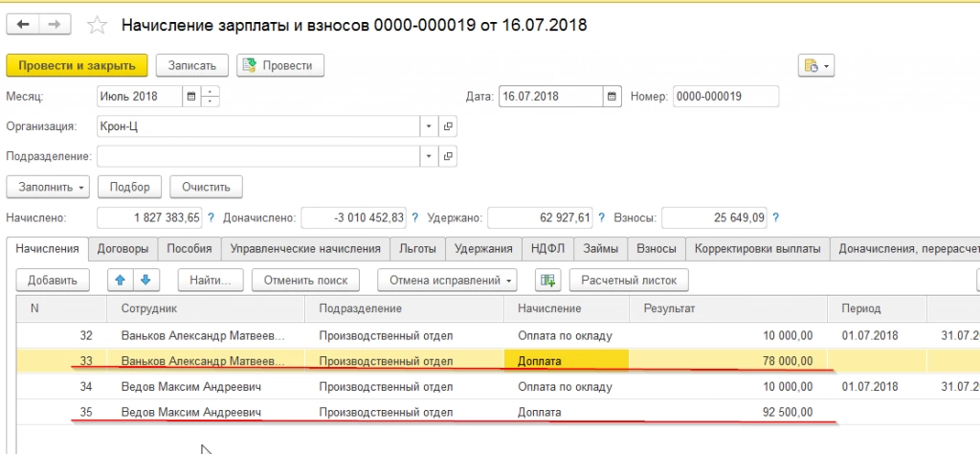This screenshot has width=980, height=454.
Task: Switch to the Займы tab
Action: coord(601,248)
